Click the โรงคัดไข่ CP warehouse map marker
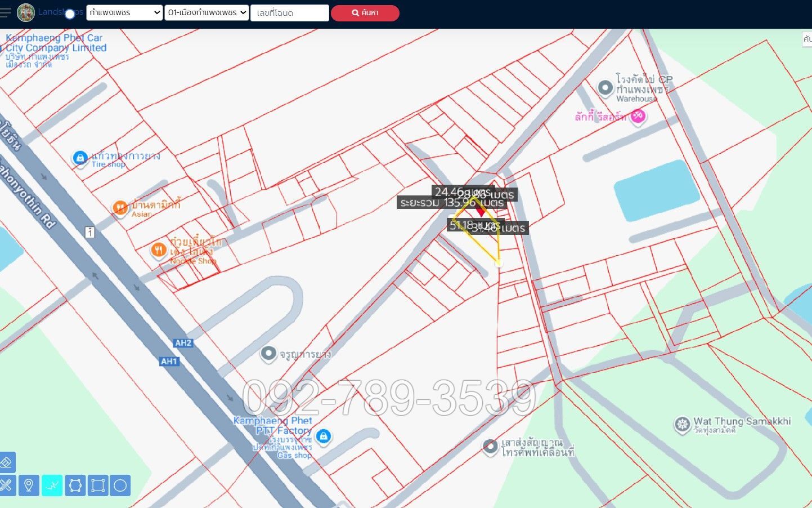The width and height of the screenshot is (812, 508). (605, 88)
